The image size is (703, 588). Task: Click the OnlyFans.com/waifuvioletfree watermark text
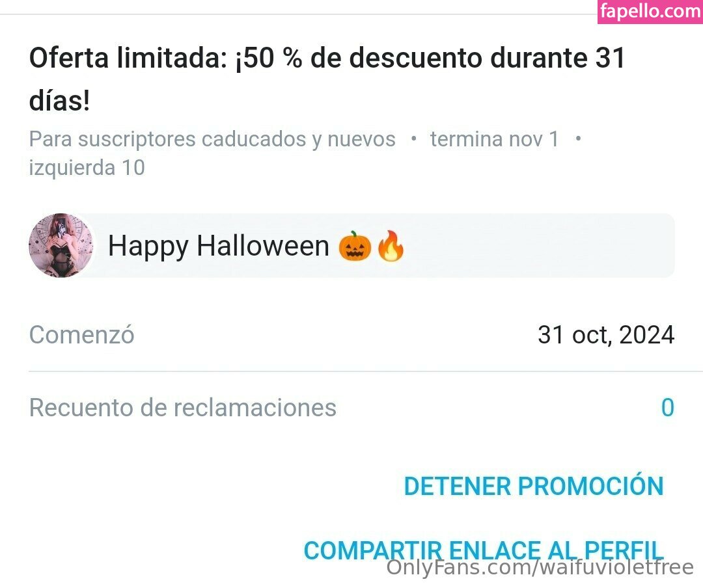point(540,567)
